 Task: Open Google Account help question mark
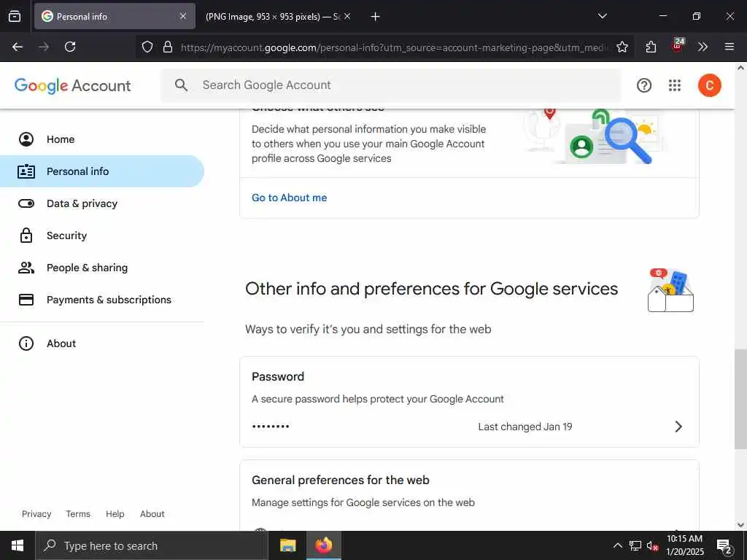coord(643,85)
